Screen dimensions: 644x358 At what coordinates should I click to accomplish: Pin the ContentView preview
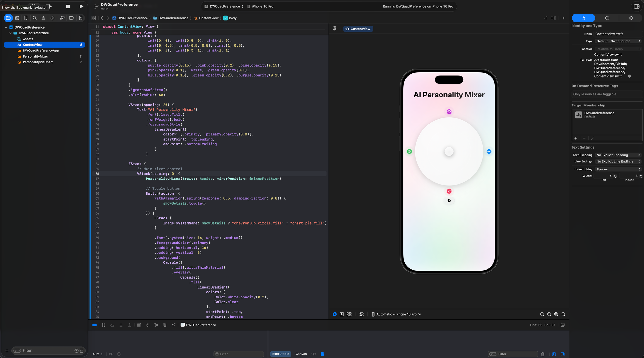[335, 29]
